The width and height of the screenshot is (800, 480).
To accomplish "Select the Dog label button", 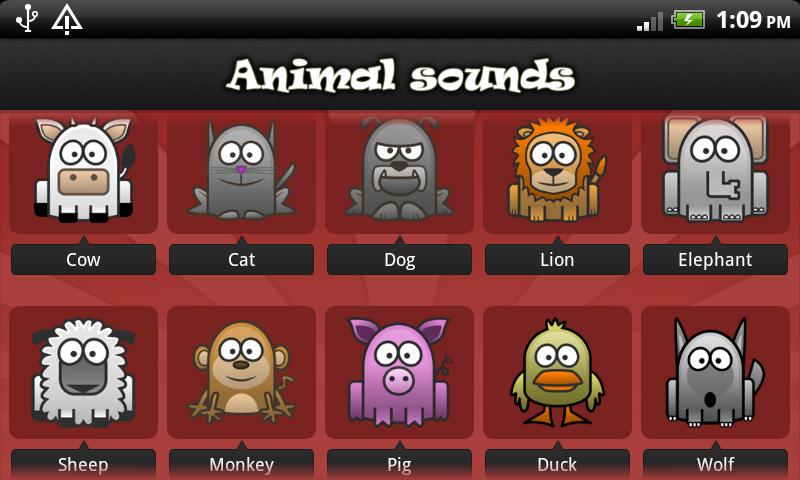I will 399,260.
